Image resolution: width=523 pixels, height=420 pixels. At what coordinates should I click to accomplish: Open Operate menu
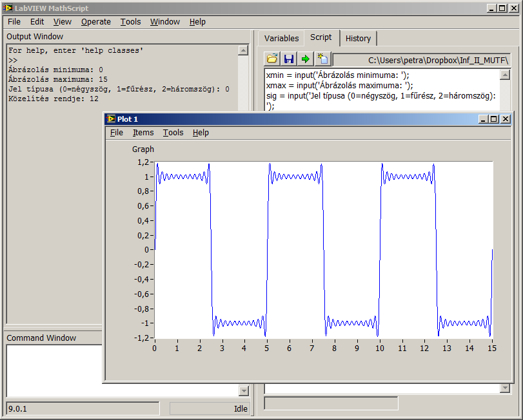point(96,22)
